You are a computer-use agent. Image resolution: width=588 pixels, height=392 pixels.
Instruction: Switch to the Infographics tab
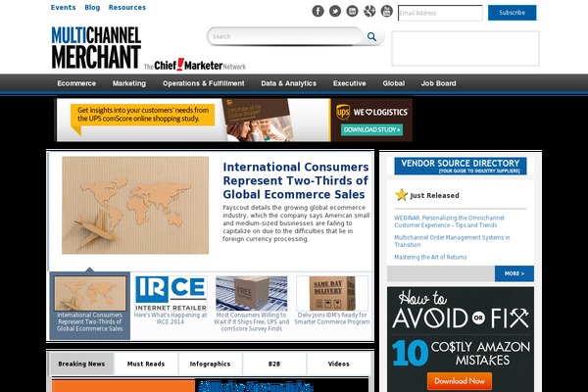click(210, 364)
